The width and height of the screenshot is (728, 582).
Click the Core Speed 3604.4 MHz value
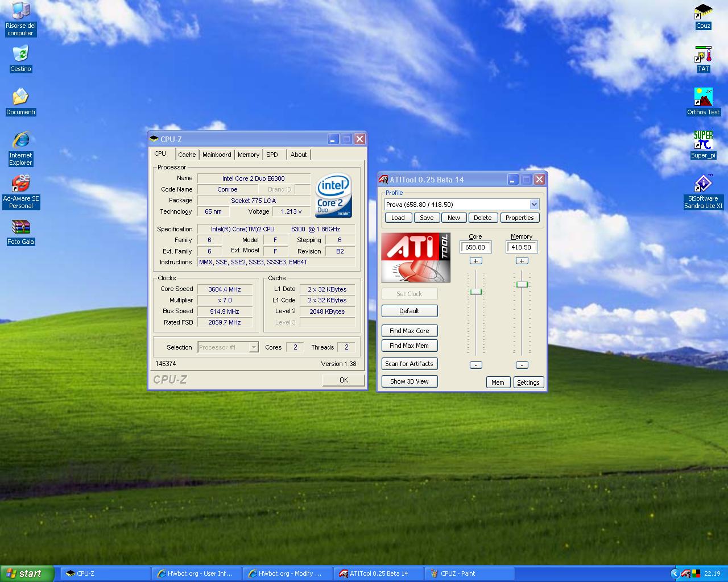(x=225, y=289)
